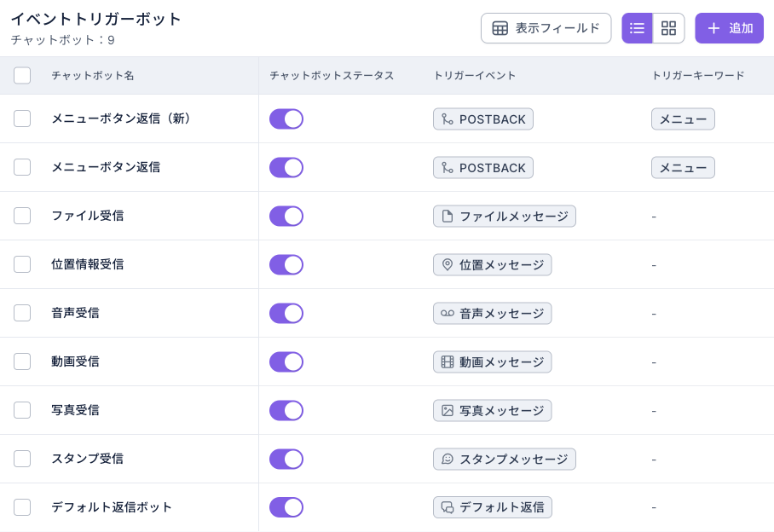Open the メニューボタン返信（新） chatbot
Screen dimensions: 774x532
pyautogui.click(x=121, y=119)
